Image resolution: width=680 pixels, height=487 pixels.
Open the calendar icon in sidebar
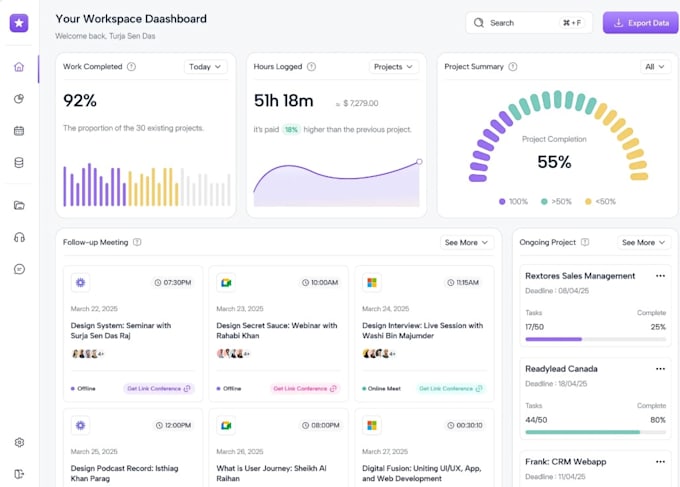pyautogui.click(x=19, y=131)
